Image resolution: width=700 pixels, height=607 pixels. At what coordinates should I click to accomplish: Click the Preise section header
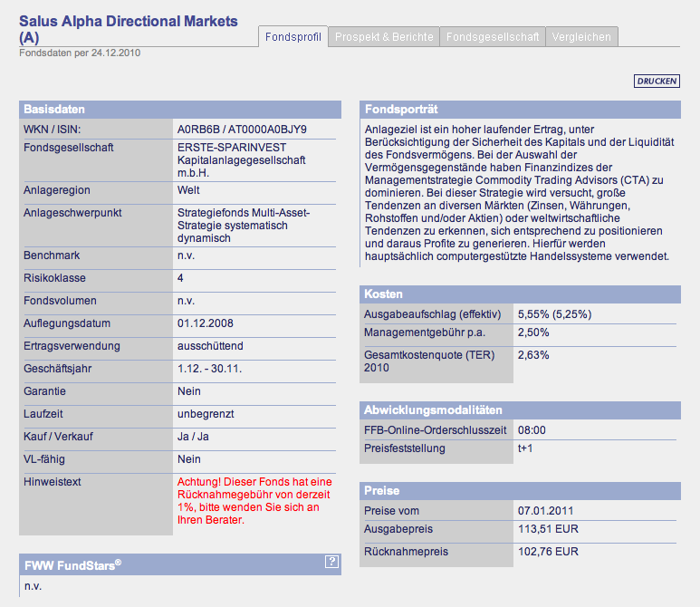tap(520, 491)
